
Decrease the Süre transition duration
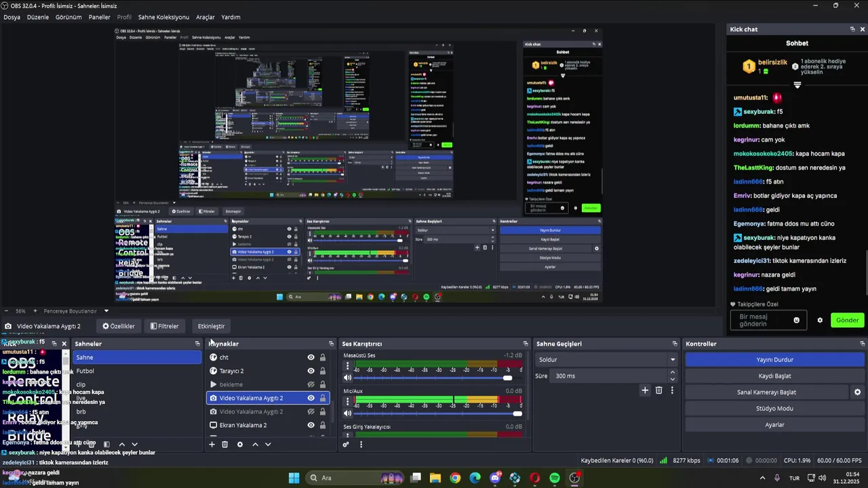(x=673, y=379)
